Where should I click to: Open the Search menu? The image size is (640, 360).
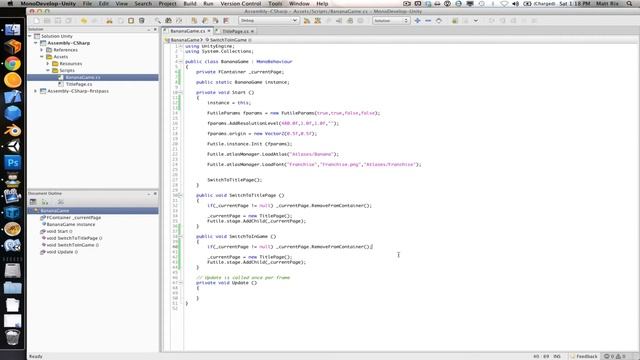point(143,4)
